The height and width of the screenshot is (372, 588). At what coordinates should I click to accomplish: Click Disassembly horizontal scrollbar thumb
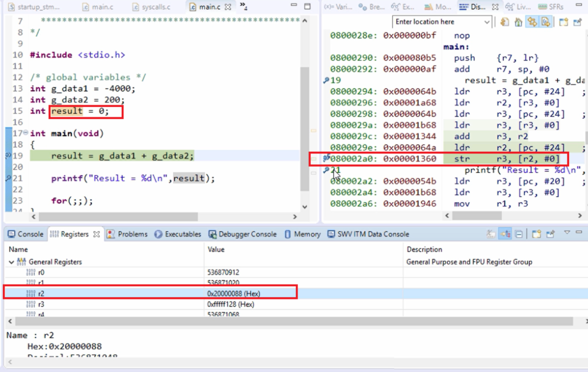477,216
